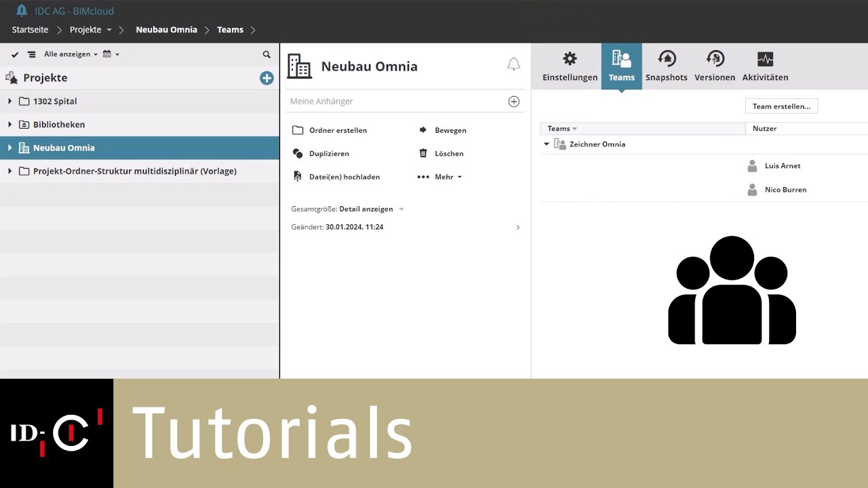Click the Projekte root icon in the left panel
The width and height of the screenshot is (868, 488).
(12, 78)
